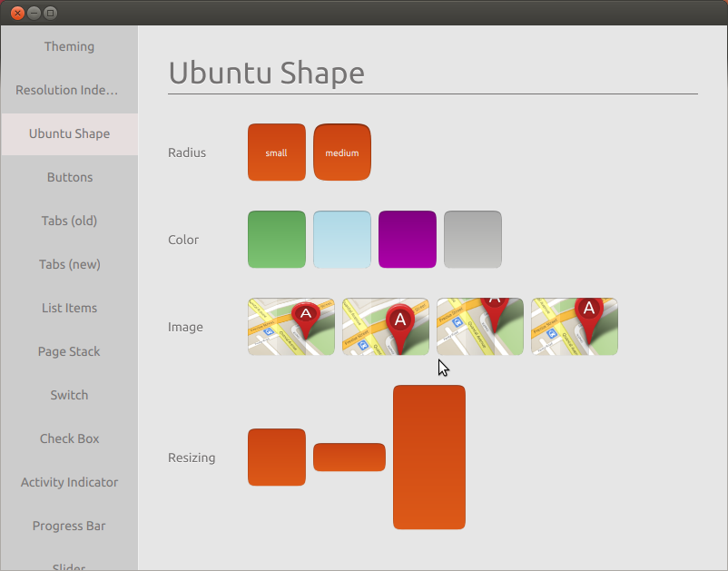The height and width of the screenshot is (571, 728).
Task: Click the first map pin image shape
Action: 290,326
